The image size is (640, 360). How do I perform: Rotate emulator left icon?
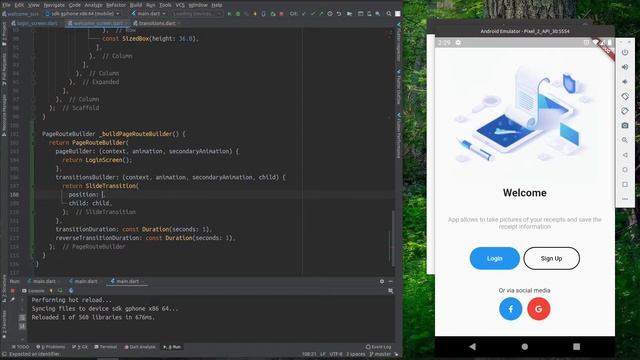[625, 96]
